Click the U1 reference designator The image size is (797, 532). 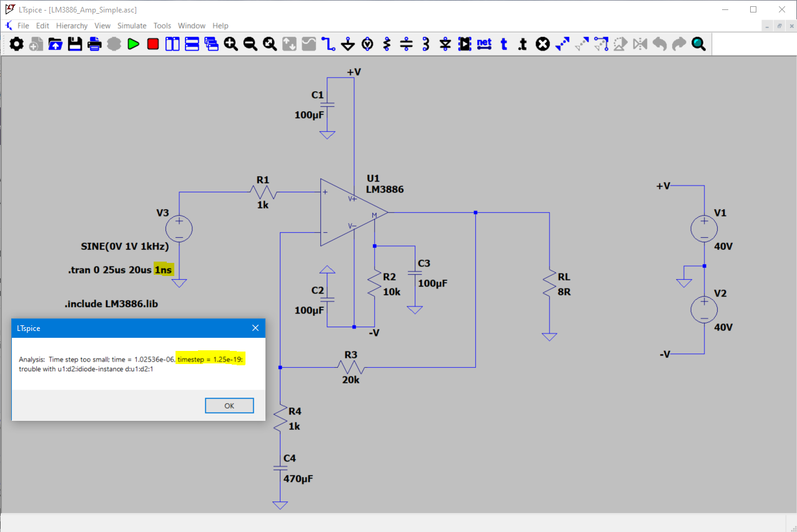pos(373,178)
